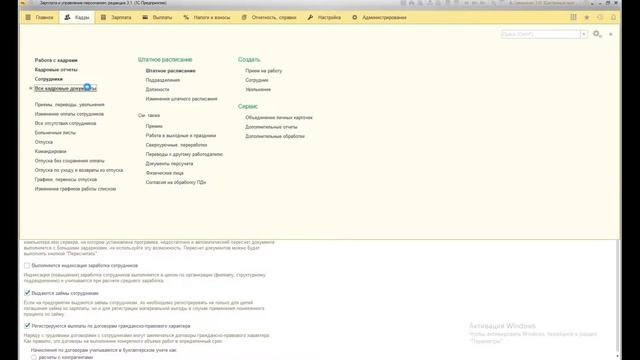This screenshot has height=360, width=640.
Task: Open the functions grid menu icon
Action: pos(573,17)
